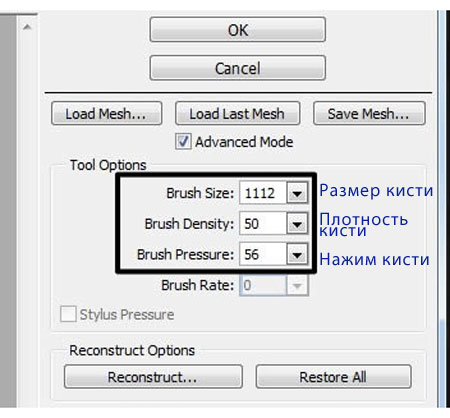Confirm changes with the OK button

238,30
